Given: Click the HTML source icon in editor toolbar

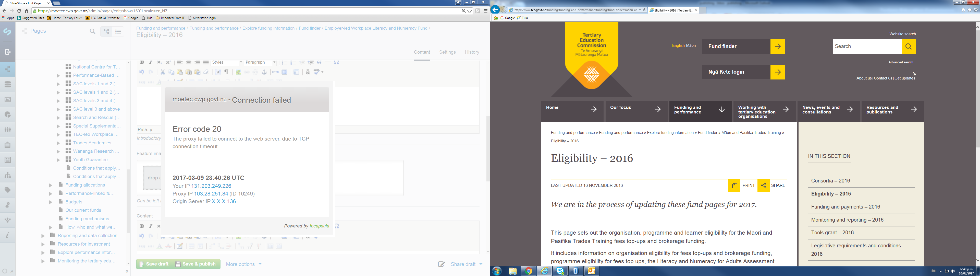Looking at the screenshot, I should (275, 72).
